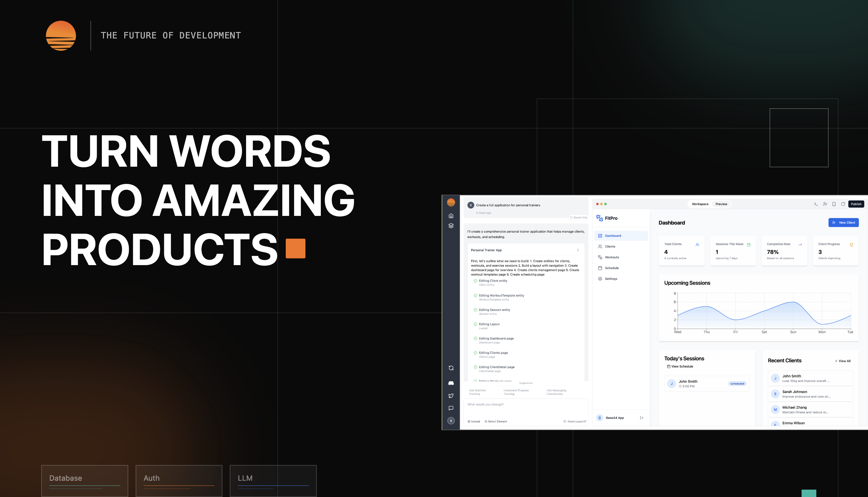Click the sync arrows icon in sidebar
The image size is (868, 497).
[x=451, y=368]
